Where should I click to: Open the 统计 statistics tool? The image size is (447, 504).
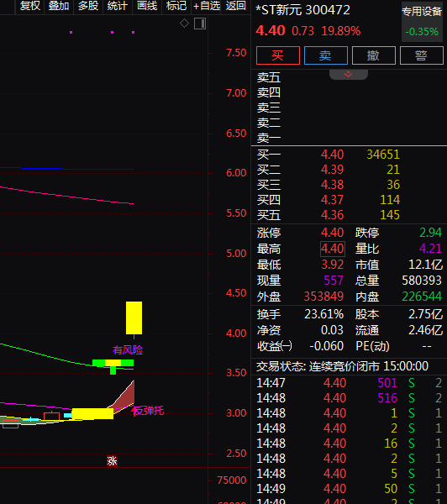[117, 6]
